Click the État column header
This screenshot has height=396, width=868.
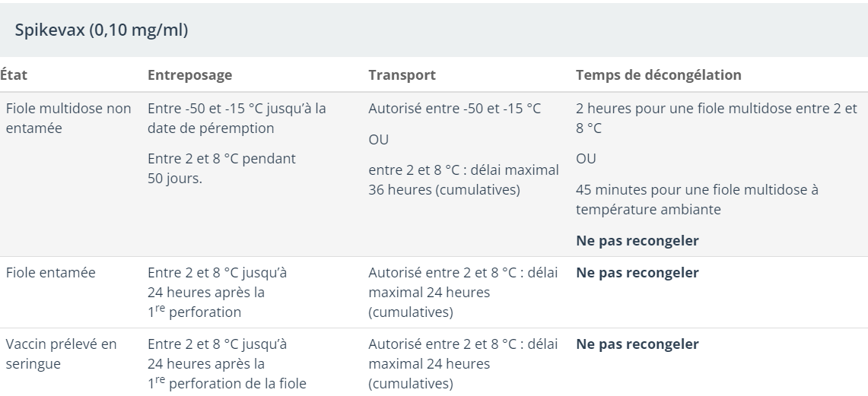point(14,75)
